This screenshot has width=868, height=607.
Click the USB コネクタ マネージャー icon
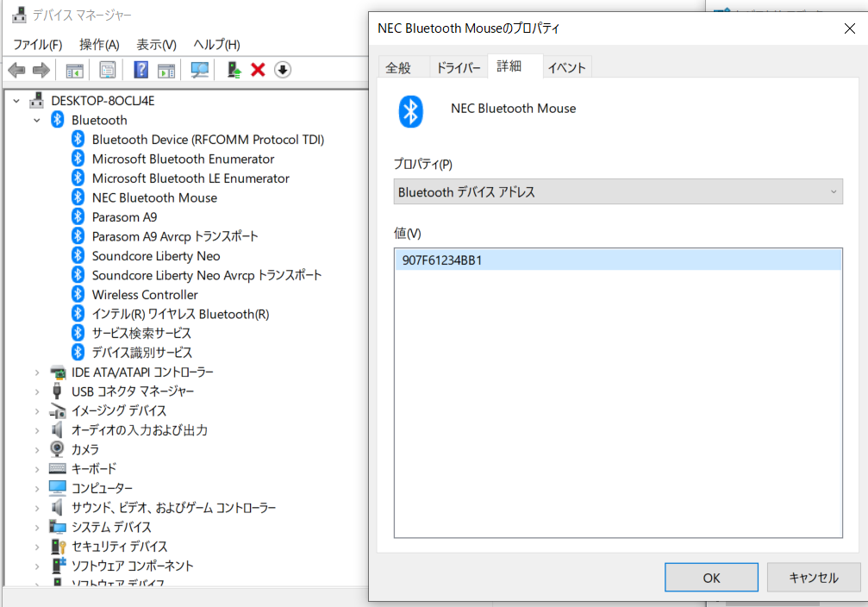tap(57, 391)
